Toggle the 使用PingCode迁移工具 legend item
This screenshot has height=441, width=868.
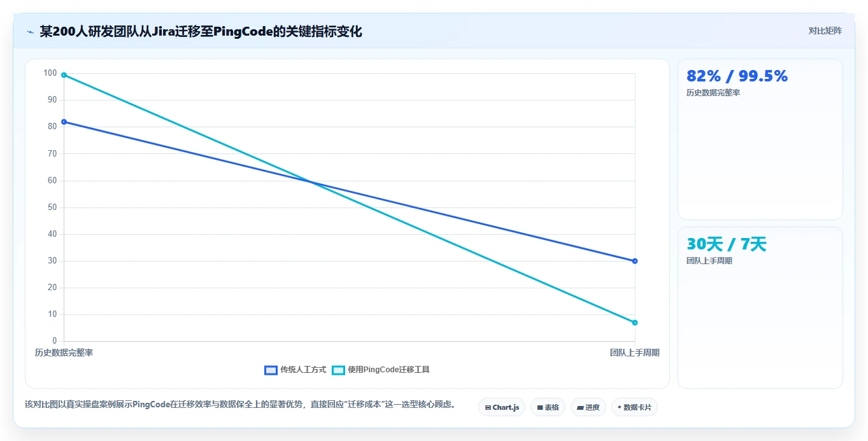coord(381,370)
